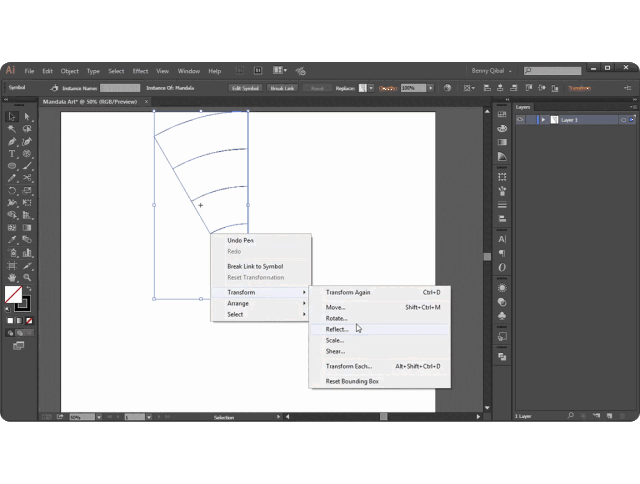The width and height of the screenshot is (640, 484).
Task: Open the artboard navigation dropdown
Action: [x=149, y=417]
